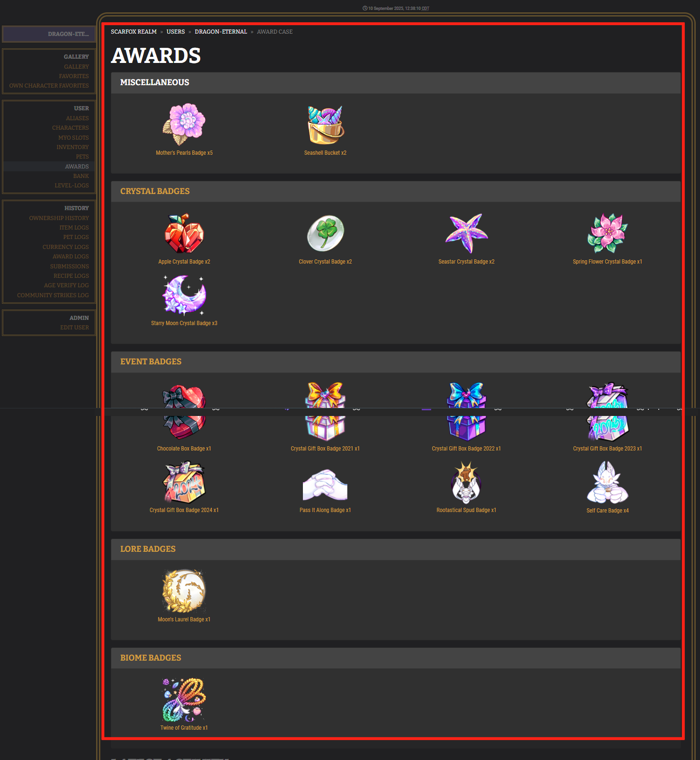Open the Seastar Crystal Badge image

[466, 233]
